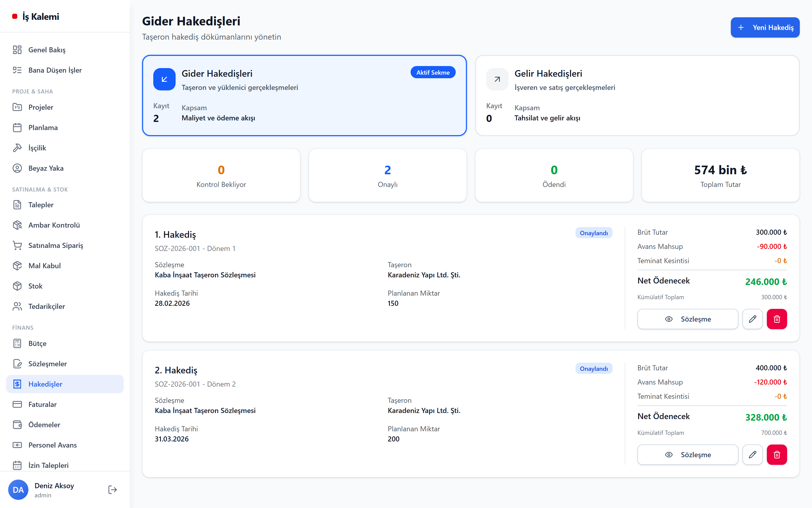Click the Satınalma Sipariş cart icon
The height and width of the screenshot is (508, 812).
pyautogui.click(x=17, y=245)
